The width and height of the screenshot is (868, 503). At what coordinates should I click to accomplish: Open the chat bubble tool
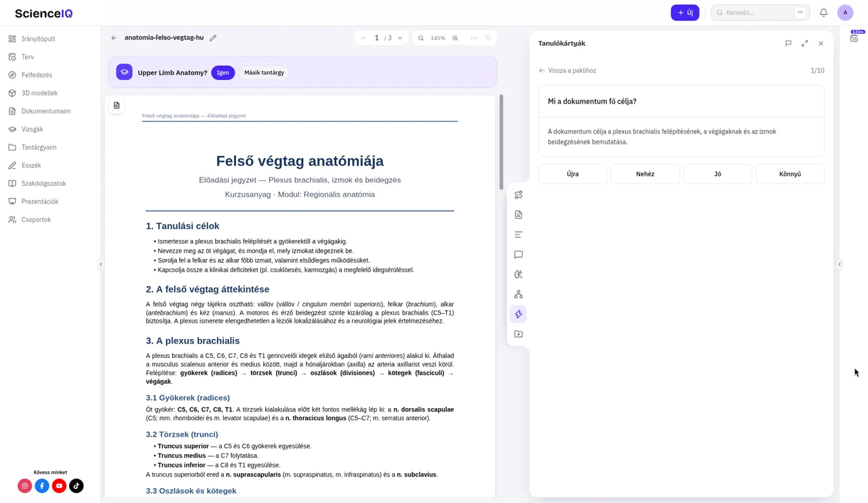tap(518, 255)
